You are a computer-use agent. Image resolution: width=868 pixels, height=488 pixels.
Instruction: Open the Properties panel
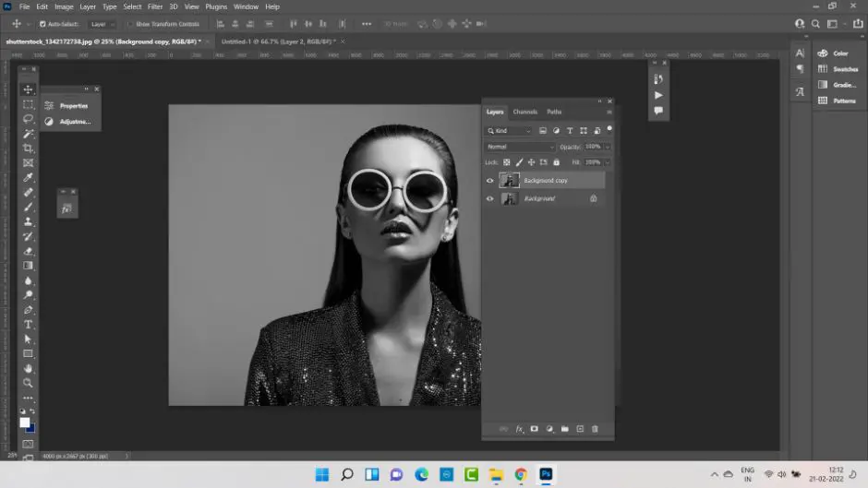[x=73, y=106]
